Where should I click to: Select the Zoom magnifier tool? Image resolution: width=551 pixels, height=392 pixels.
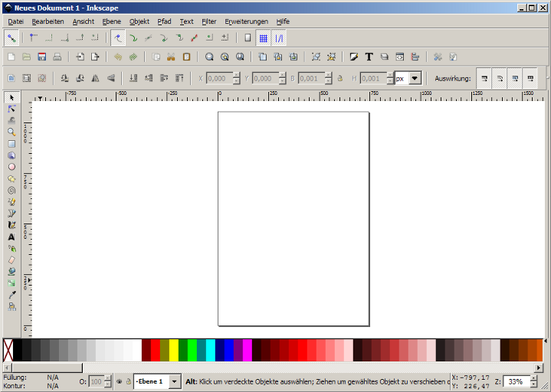[11, 132]
